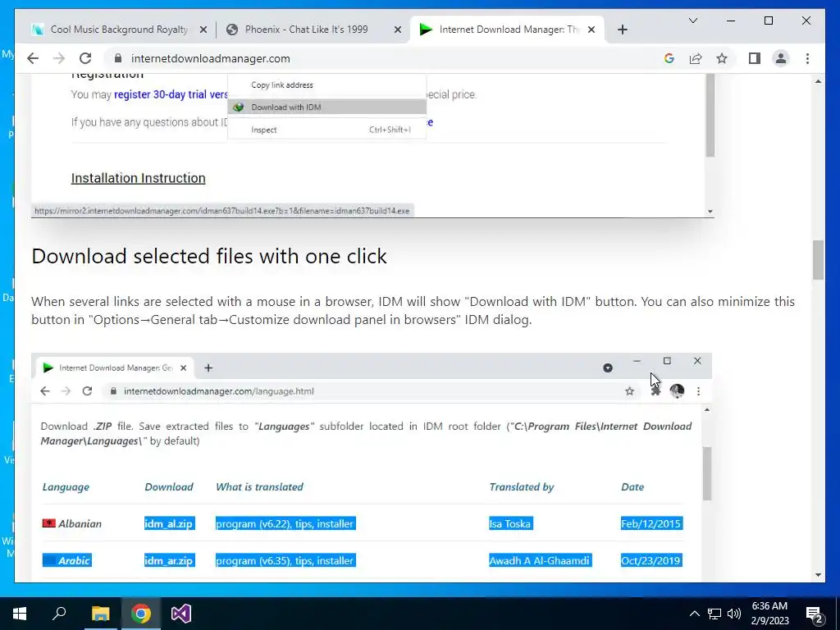Click embedded screenshot's three-dot menu

pos(698,391)
